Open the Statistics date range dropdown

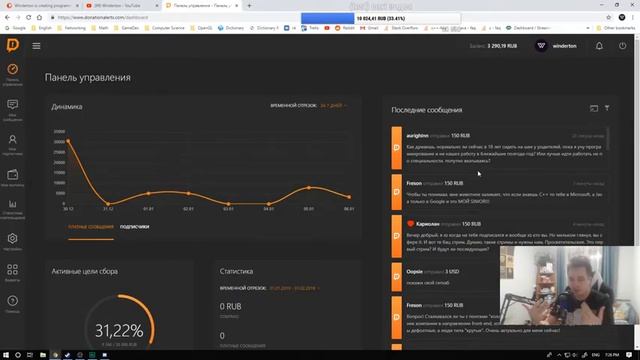294,288
